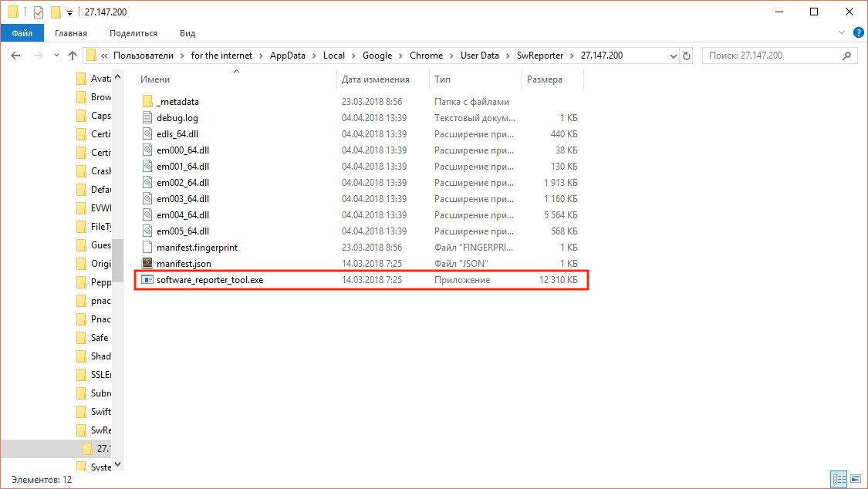Select the em001_64.dll file icon
Screen dimensions: 868x489
pos(147,166)
